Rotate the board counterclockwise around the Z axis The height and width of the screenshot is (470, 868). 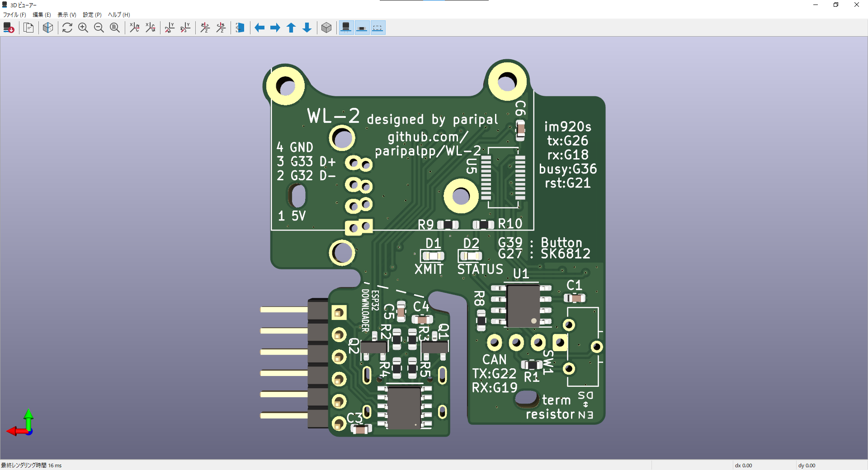coord(221,28)
